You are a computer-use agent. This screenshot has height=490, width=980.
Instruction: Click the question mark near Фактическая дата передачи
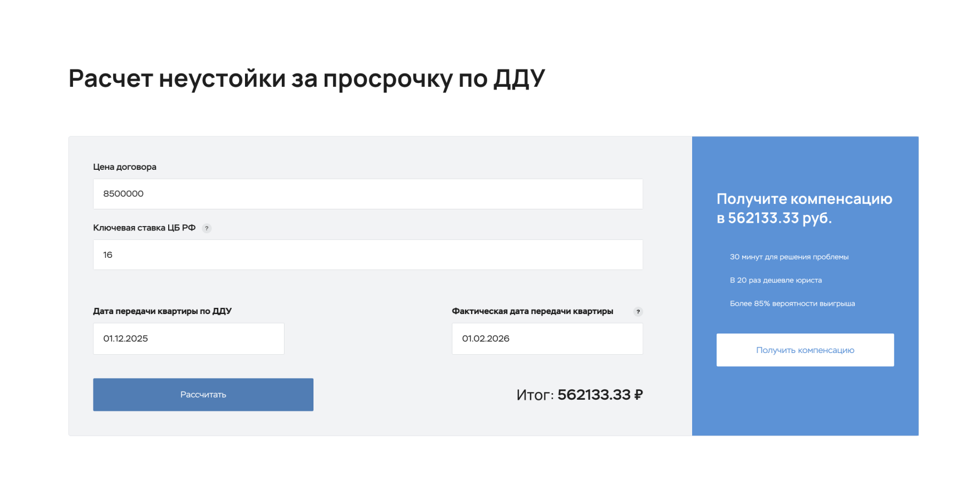[638, 312]
